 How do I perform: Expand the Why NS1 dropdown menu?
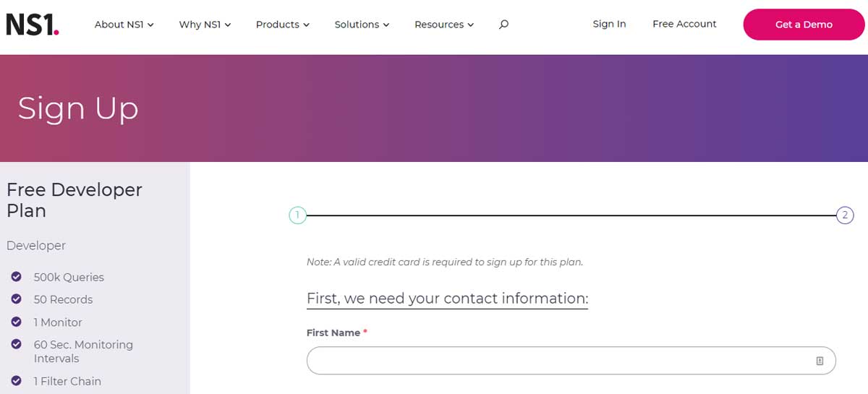point(205,25)
